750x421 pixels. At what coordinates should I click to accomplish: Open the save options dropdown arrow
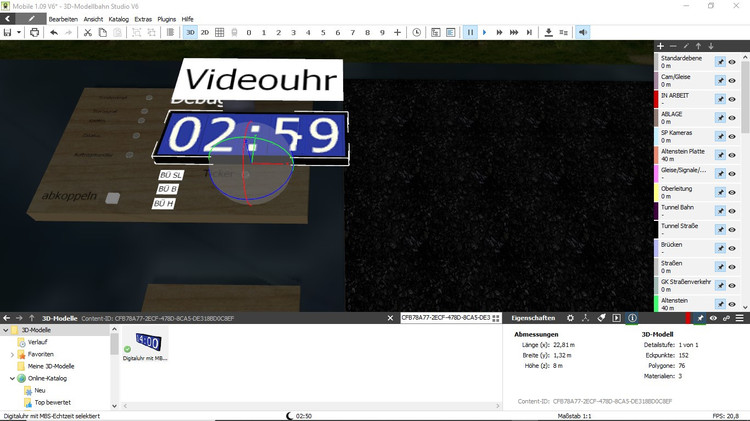coord(19,33)
